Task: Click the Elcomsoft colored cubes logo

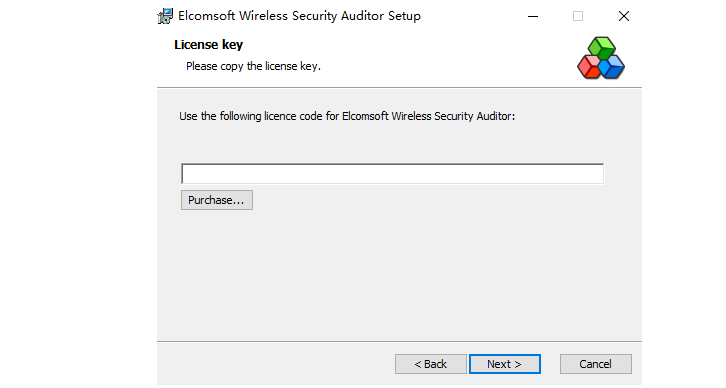Action: [x=601, y=58]
